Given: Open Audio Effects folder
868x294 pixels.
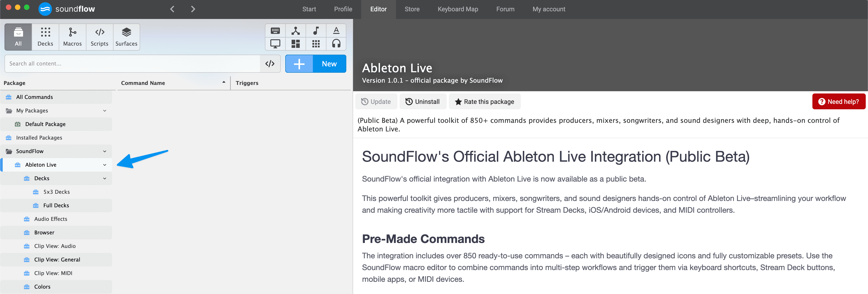Looking at the screenshot, I should [x=56, y=219].
